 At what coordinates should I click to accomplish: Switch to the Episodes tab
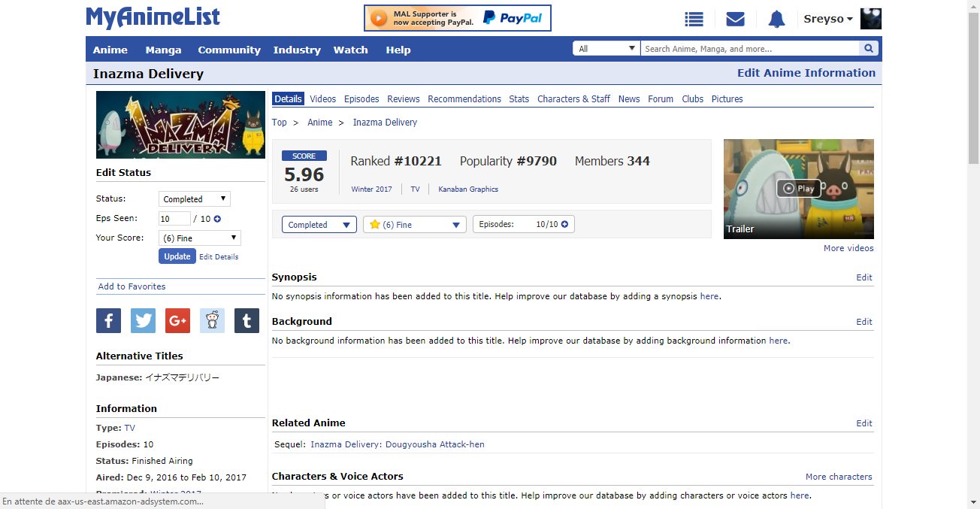pyautogui.click(x=361, y=99)
